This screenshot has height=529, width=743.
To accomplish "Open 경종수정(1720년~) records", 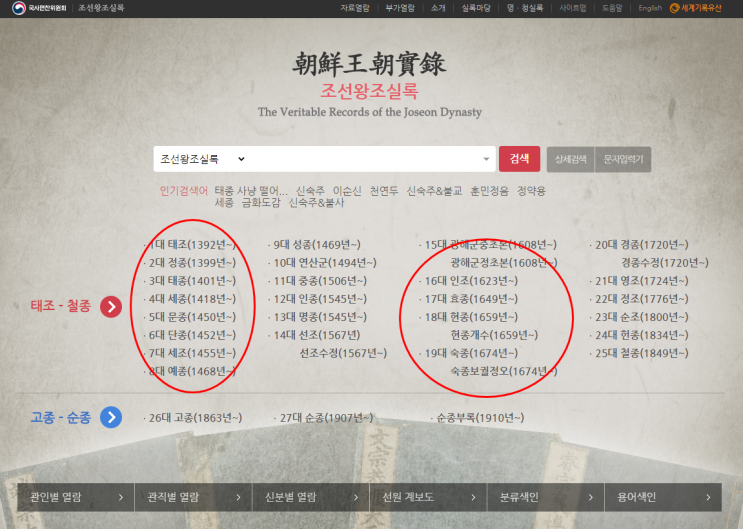I will click(665, 263).
